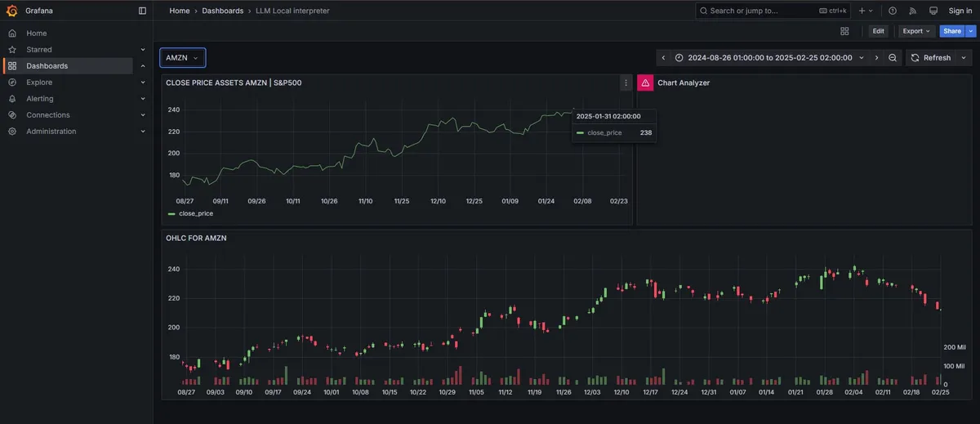980x424 pixels.
Task: Click the Home sidebar house icon
Action: click(x=12, y=33)
